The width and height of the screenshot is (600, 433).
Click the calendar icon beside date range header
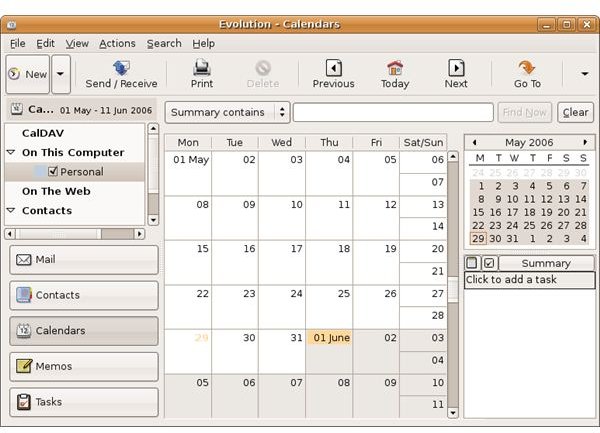(x=16, y=109)
